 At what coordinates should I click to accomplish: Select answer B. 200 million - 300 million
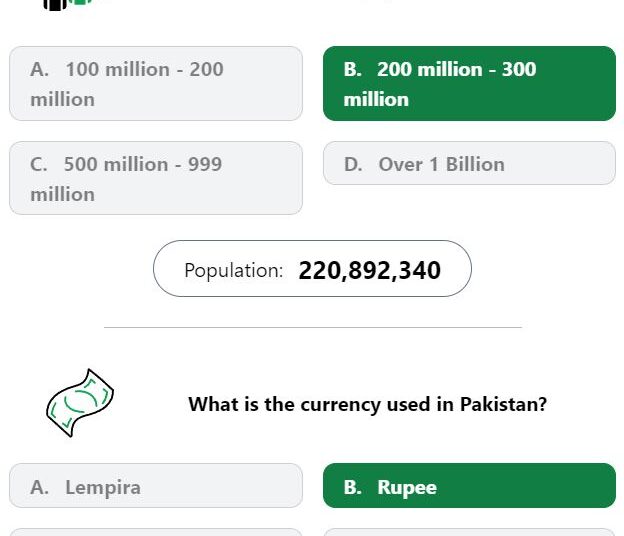469,84
